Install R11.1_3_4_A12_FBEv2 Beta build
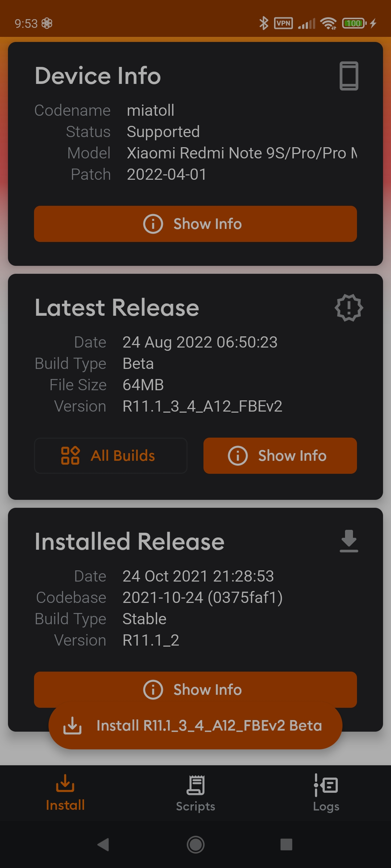The image size is (391, 868). click(x=195, y=726)
